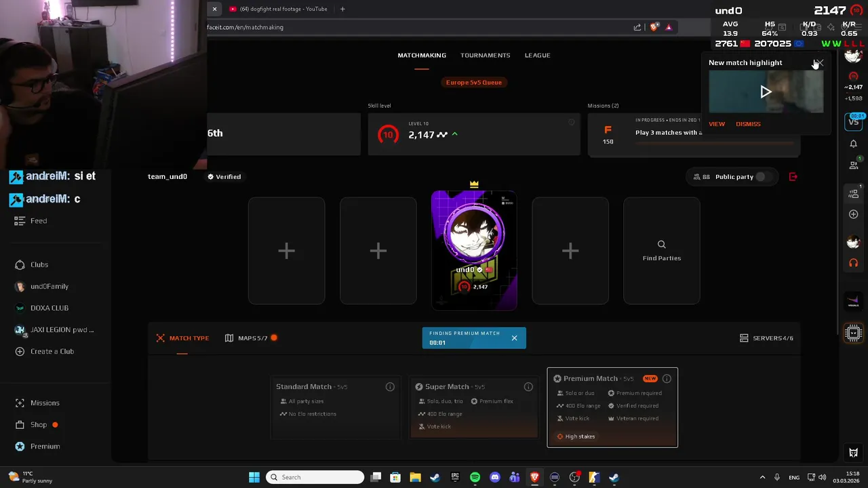Leave party via red exit icon
Screen dimensions: 868x488
pos(793,177)
